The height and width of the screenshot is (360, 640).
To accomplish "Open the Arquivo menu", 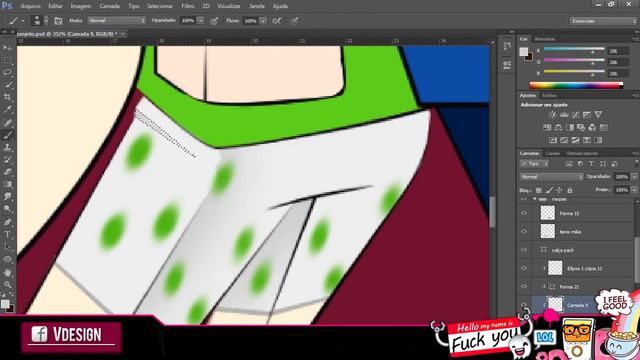I will [30, 6].
